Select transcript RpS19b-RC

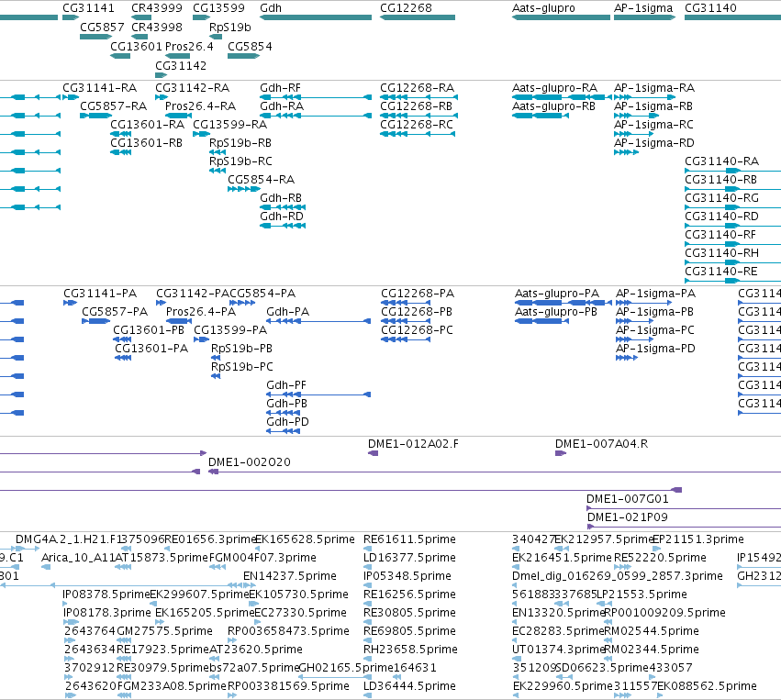click(x=240, y=161)
